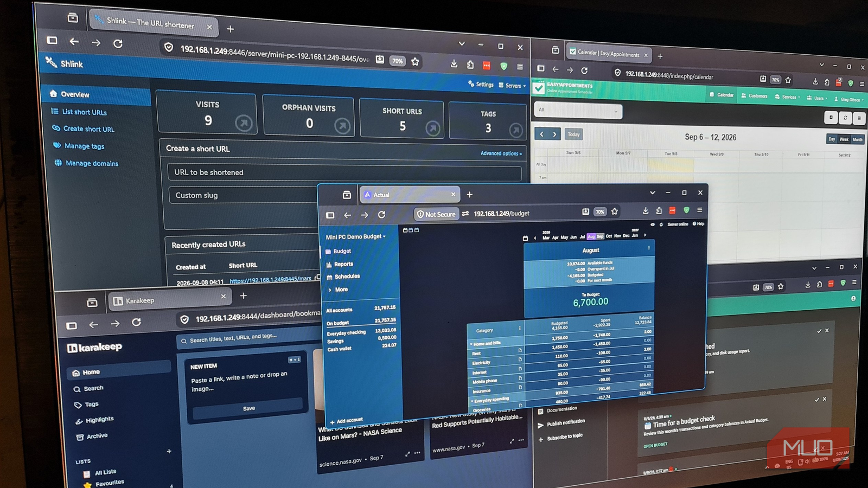The height and width of the screenshot is (488, 868).
Task: Click the arrow icon on Orphan Visits card
Action: click(342, 126)
